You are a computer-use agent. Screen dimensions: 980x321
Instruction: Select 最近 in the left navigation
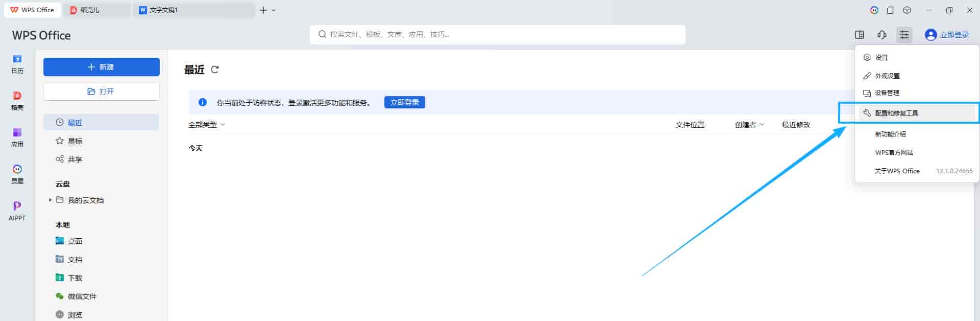point(101,123)
